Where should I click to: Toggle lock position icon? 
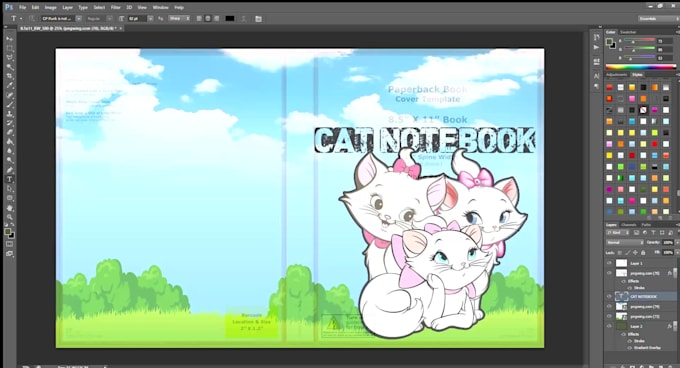(635, 252)
